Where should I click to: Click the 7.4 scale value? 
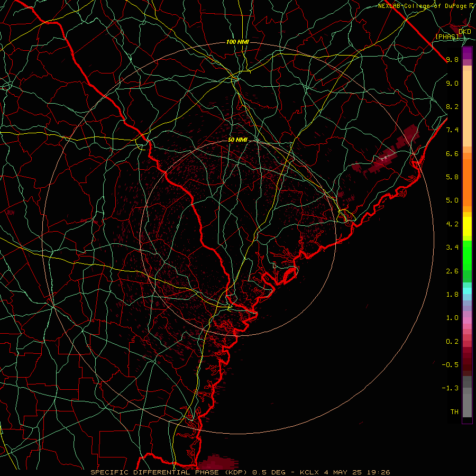(x=452, y=130)
